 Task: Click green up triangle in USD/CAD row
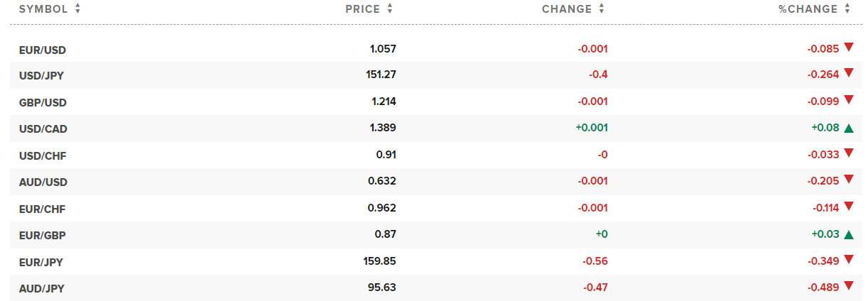click(848, 128)
